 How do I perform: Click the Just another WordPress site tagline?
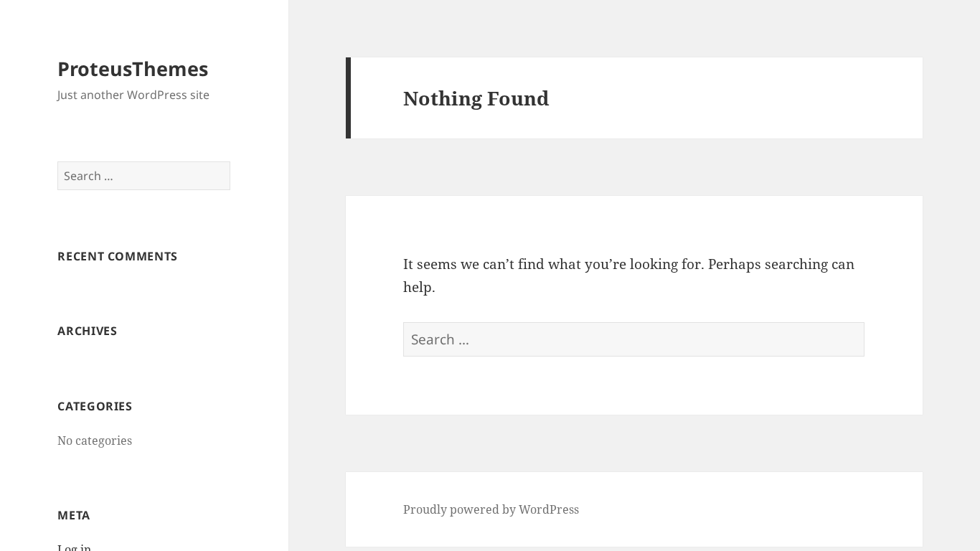(133, 95)
